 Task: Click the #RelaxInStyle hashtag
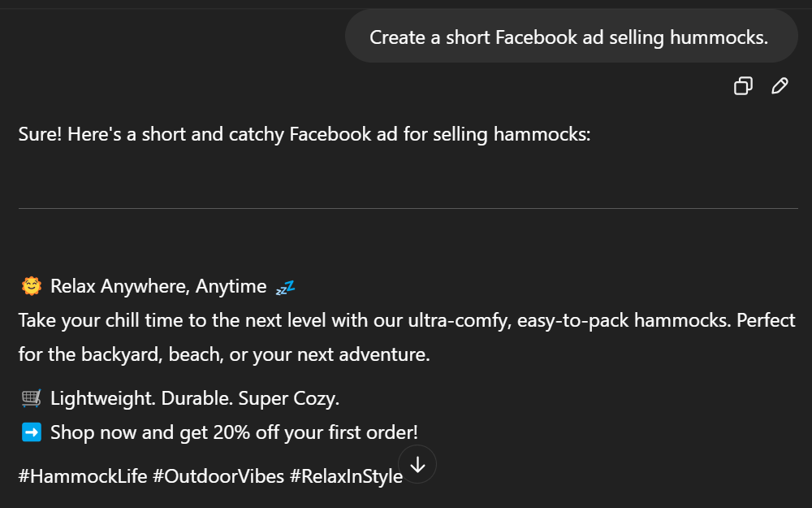(346, 476)
